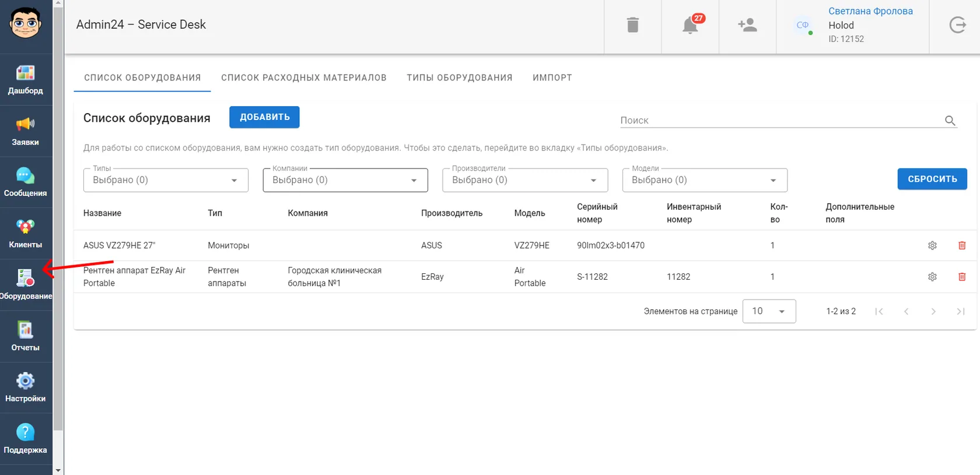Image resolution: width=980 pixels, height=475 pixels.
Task: Click the EzRay manufacturer cell
Action: [x=432, y=277]
